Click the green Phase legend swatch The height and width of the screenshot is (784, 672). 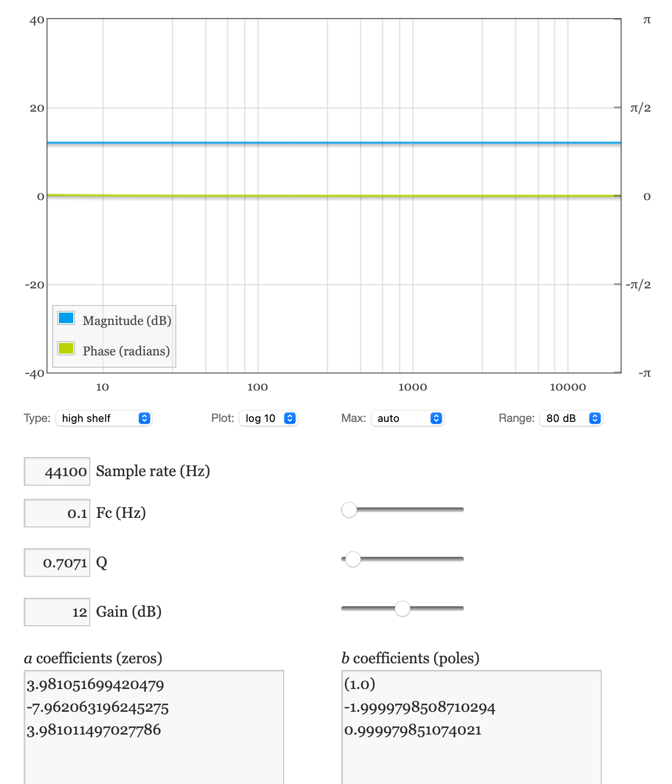(x=66, y=348)
